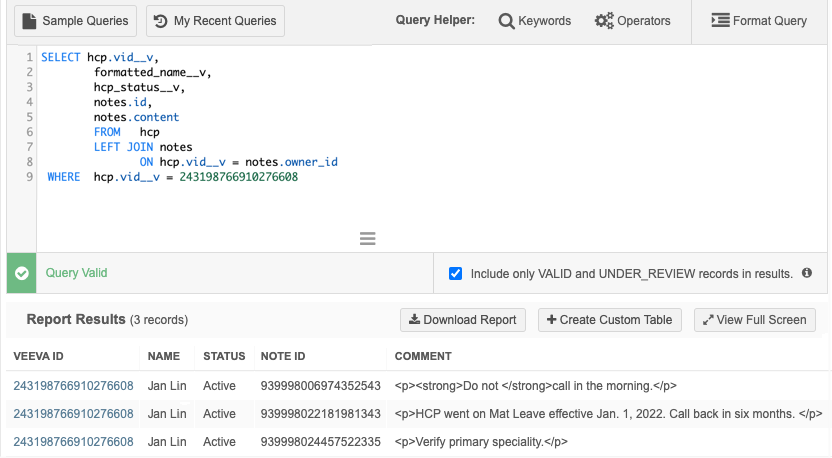The image size is (832, 458).
Task: Download Report of the results
Action: tap(464, 320)
